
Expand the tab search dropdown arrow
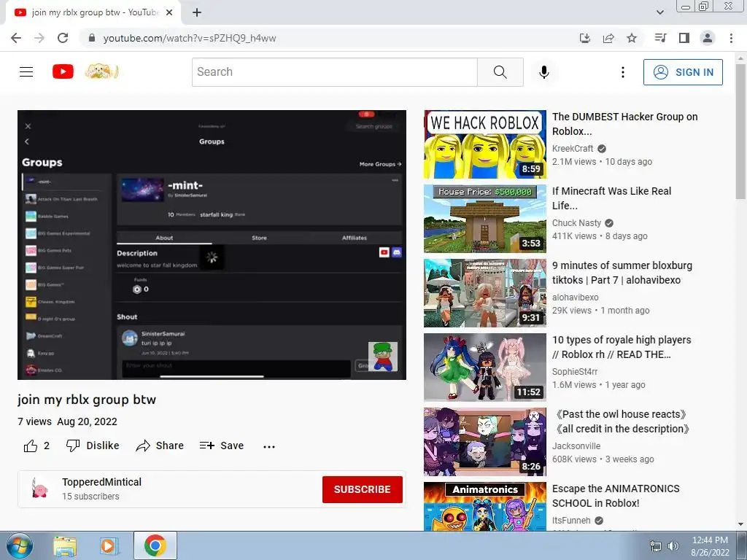pyautogui.click(x=659, y=13)
